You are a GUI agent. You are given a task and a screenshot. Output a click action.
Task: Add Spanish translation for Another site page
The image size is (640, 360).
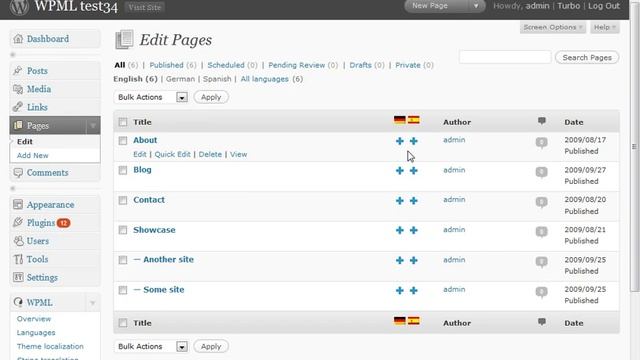(x=413, y=260)
